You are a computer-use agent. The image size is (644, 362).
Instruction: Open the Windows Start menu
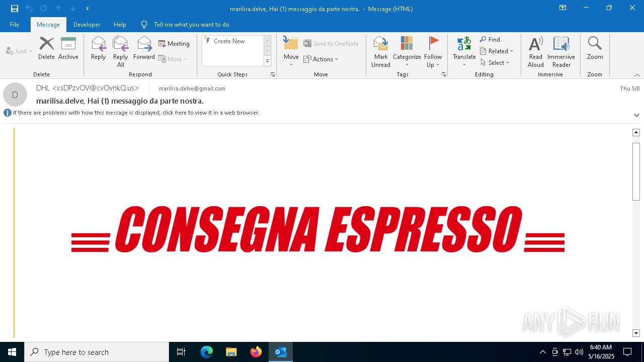(x=12, y=352)
